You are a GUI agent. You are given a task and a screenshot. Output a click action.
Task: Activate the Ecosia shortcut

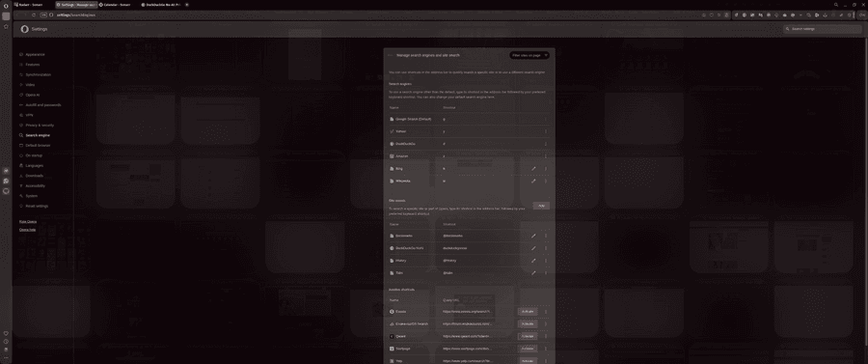point(528,311)
